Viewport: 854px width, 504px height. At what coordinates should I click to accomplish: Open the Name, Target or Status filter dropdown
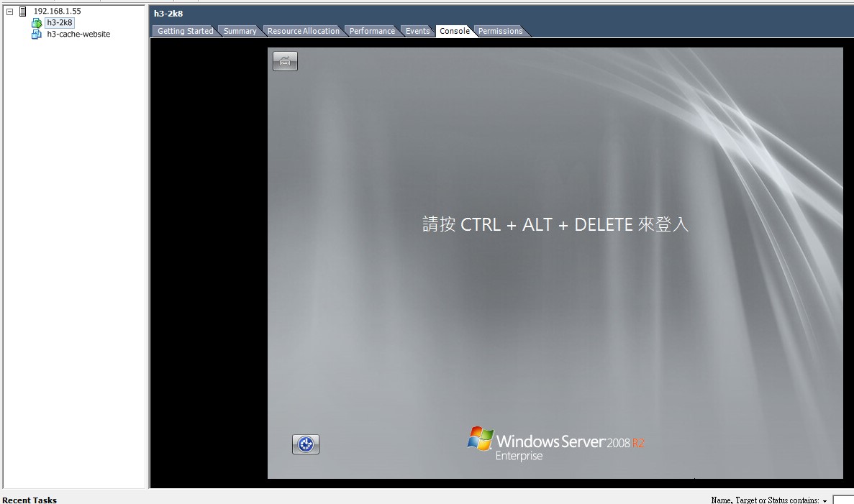(x=825, y=500)
